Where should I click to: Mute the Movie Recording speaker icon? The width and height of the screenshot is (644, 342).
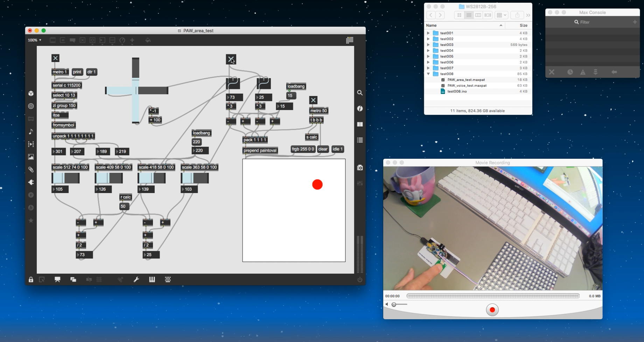[x=387, y=304]
